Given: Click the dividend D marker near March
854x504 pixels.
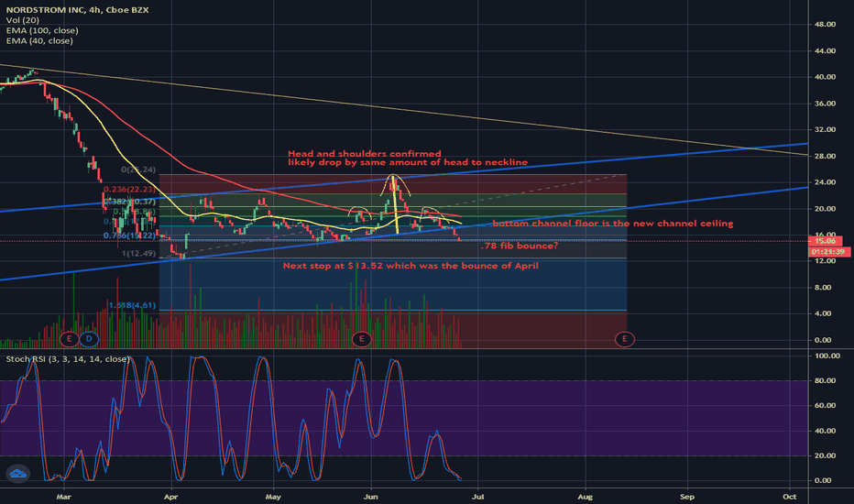Looking at the screenshot, I should [89, 339].
